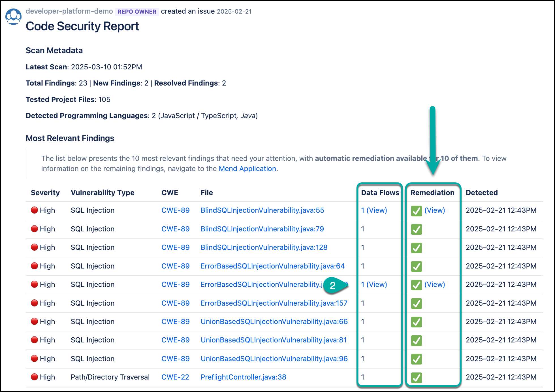The height and width of the screenshot is (392, 555).
Task: Click the green remediation checkmark for PreflightController.java:38
Action: [x=416, y=378]
